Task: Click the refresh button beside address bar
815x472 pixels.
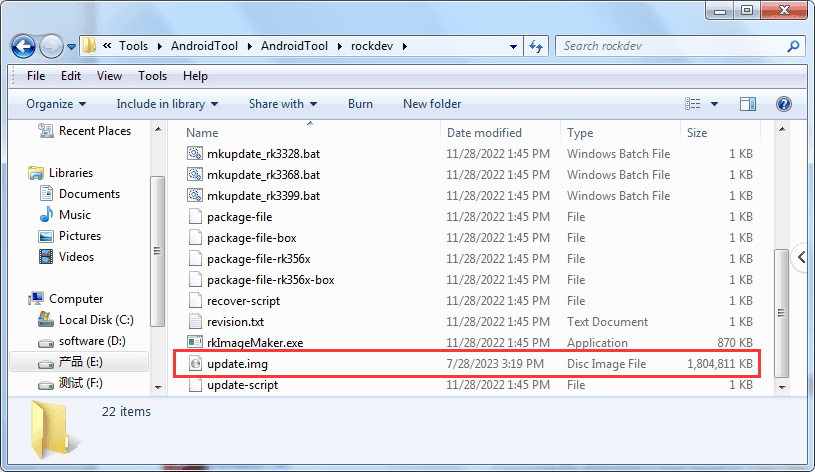Action: point(535,46)
